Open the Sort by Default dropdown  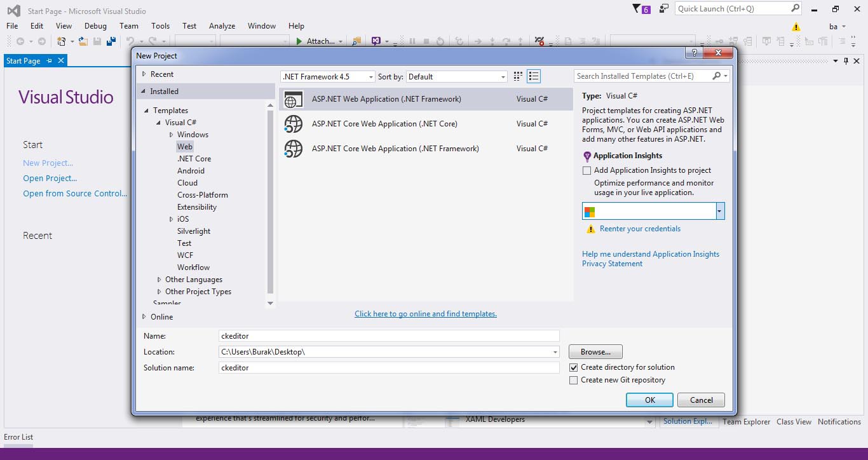pyautogui.click(x=457, y=76)
